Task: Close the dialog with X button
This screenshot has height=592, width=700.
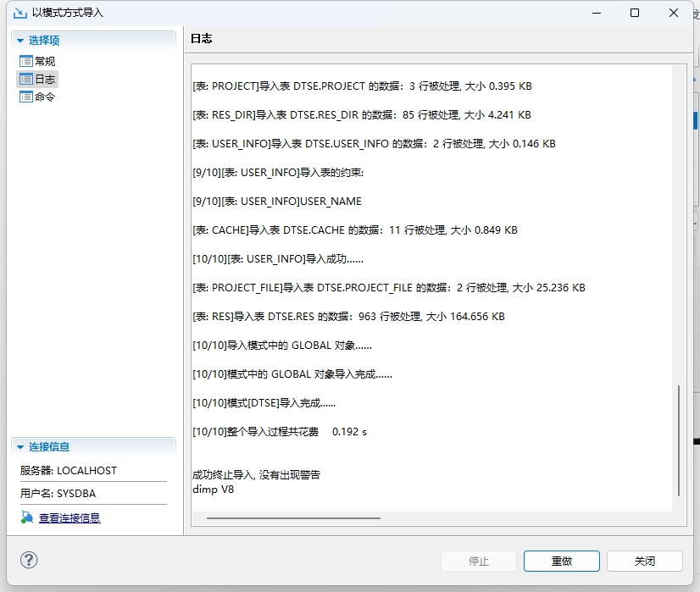Action: [674, 13]
